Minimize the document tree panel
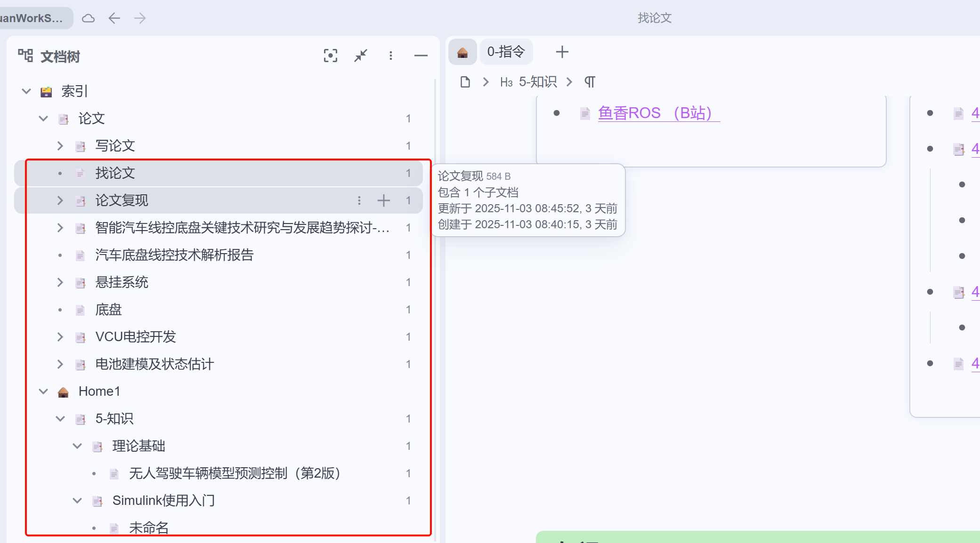 click(421, 56)
